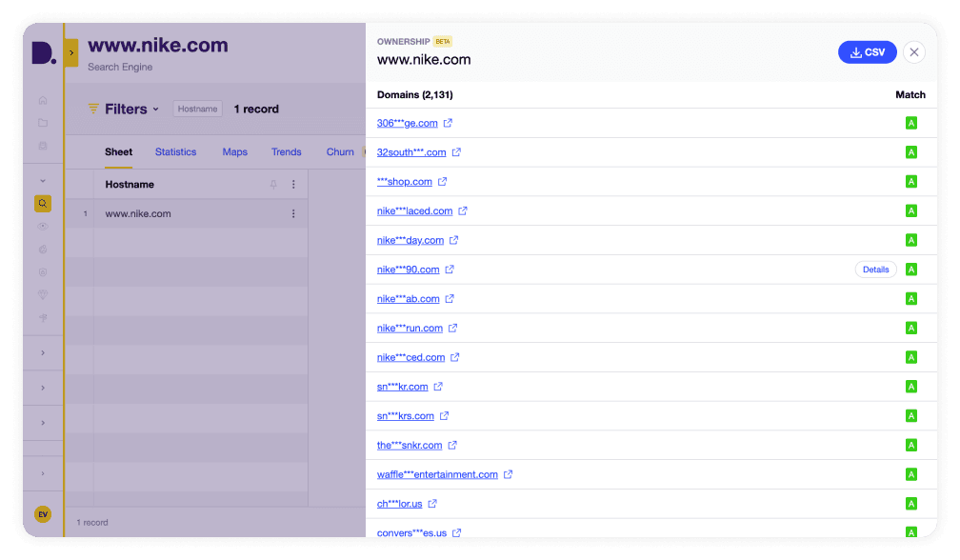Screen dimensions: 960x560
Task: Open external link icon for nike***90.com
Action: (450, 270)
